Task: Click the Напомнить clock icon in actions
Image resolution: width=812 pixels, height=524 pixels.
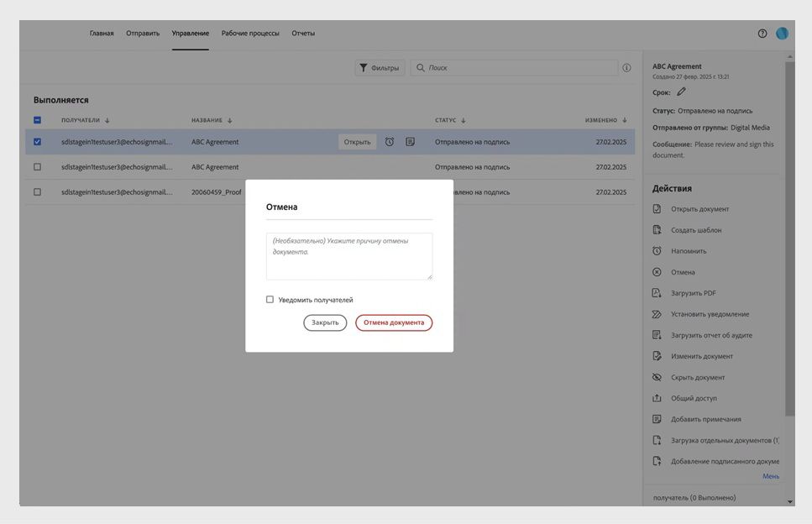Action: pos(657,251)
